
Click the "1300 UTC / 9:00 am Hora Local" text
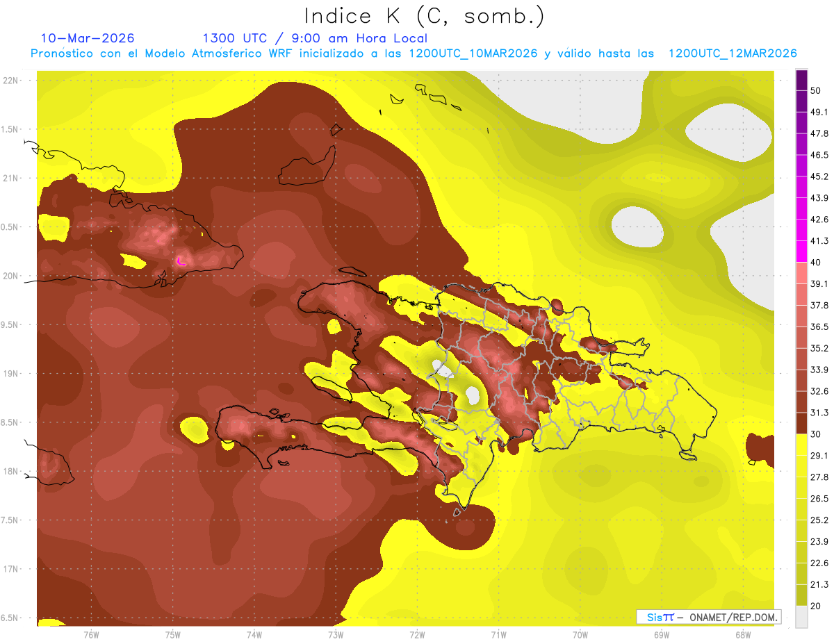pos(315,38)
